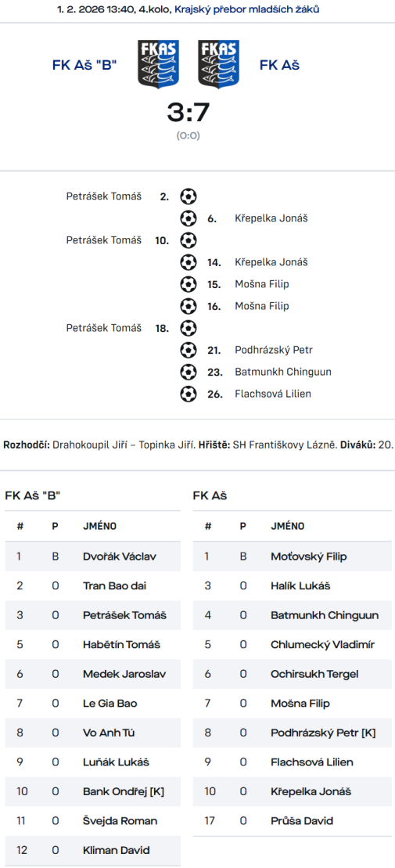The width and height of the screenshot is (395, 868).
Task: Open FK Aš team name link in header
Action: 279,65
